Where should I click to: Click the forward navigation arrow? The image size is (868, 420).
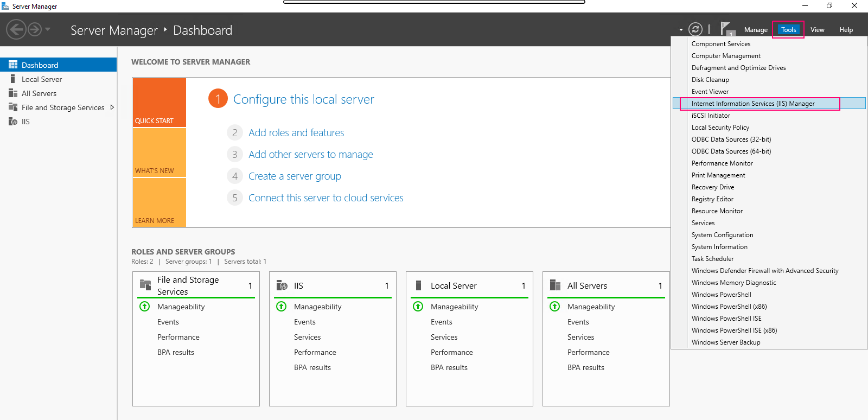click(x=35, y=29)
